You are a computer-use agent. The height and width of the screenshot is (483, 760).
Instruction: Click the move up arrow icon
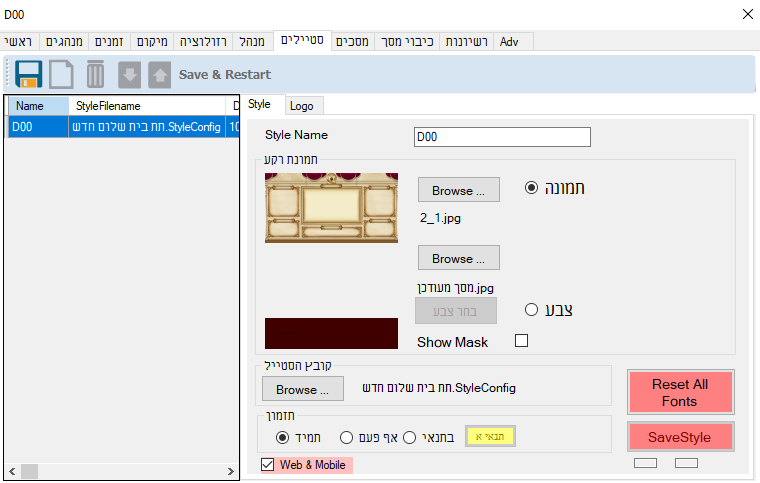click(x=159, y=75)
